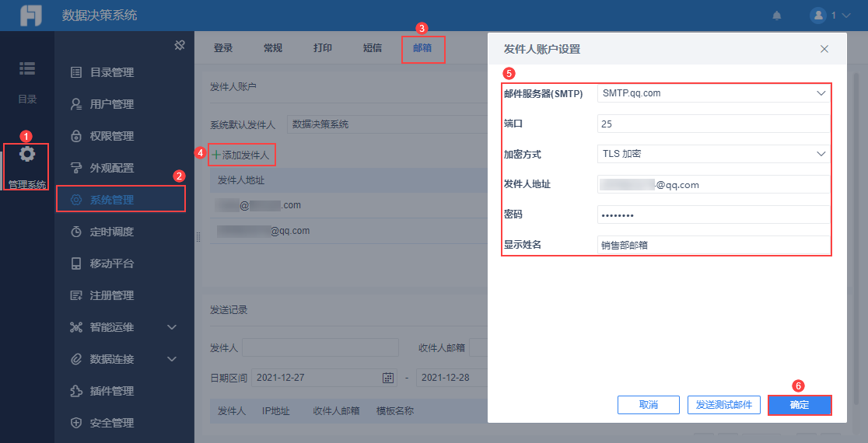Click the 数据连接 link icon
The height and width of the screenshot is (443, 868).
(76, 360)
